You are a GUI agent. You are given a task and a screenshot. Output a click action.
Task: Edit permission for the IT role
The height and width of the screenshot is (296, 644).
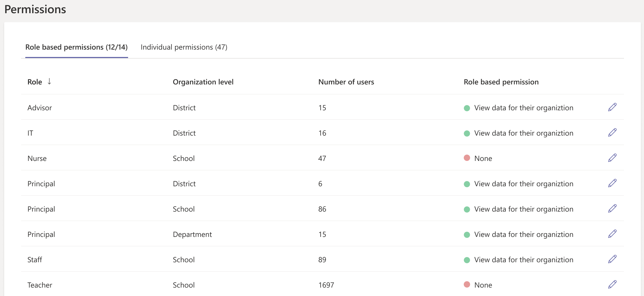(x=612, y=133)
